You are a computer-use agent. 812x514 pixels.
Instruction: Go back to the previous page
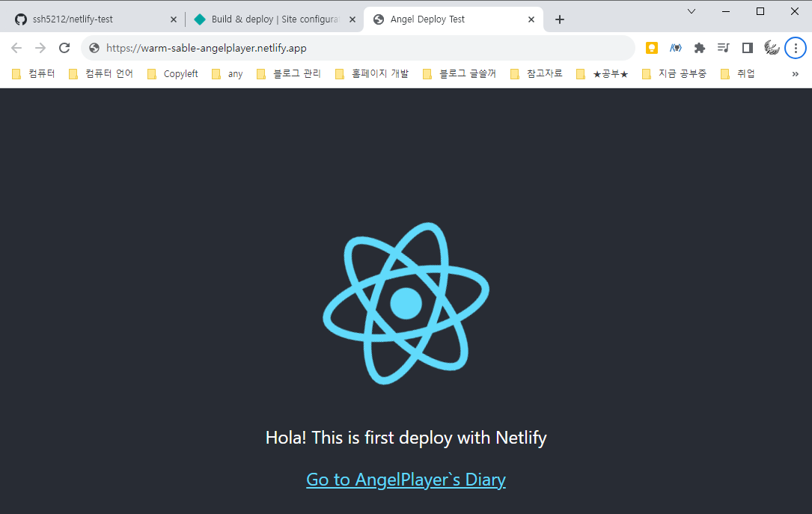tap(16, 48)
